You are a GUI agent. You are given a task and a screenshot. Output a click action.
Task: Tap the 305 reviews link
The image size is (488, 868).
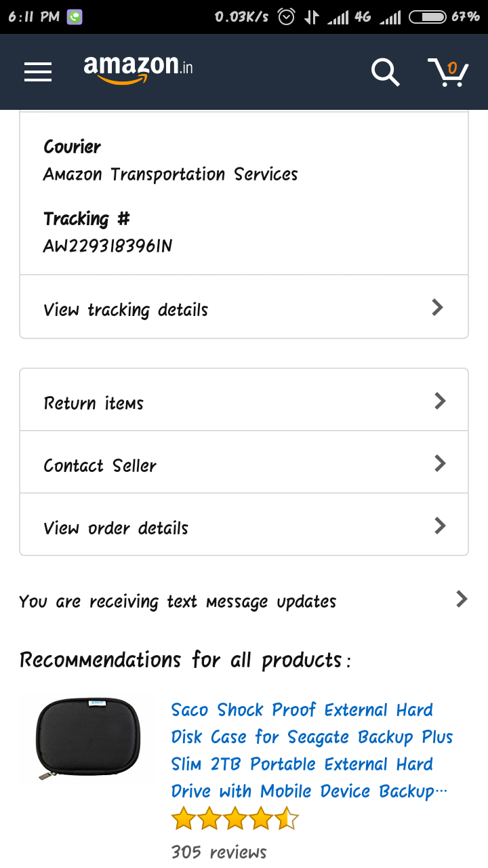point(220,851)
